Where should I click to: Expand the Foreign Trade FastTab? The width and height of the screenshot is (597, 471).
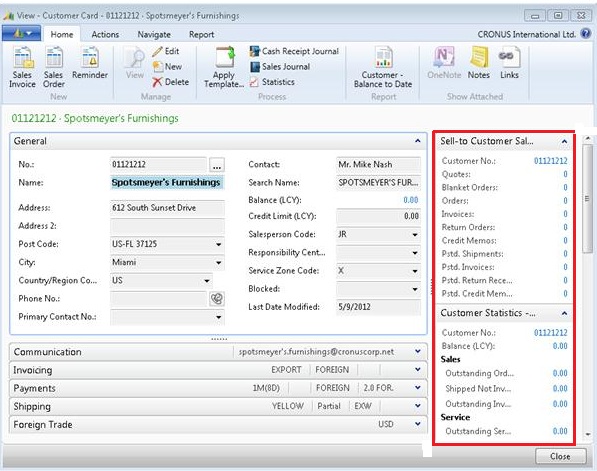[418, 424]
